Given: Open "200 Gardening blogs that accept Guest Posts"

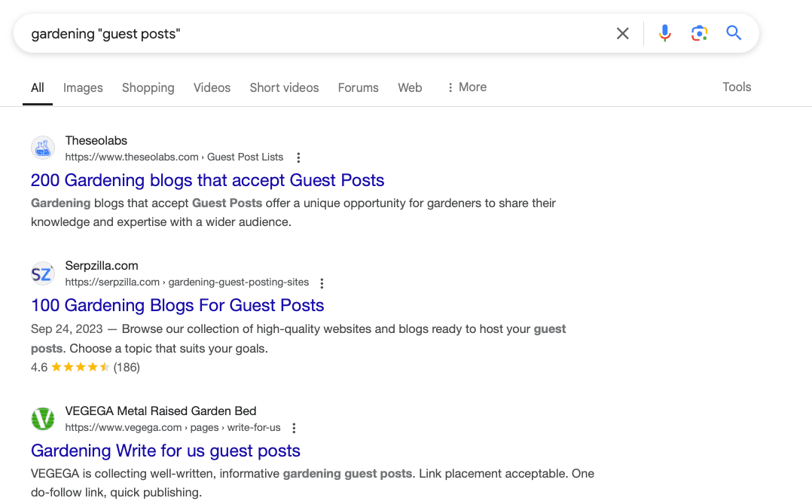Looking at the screenshot, I should pos(207,180).
